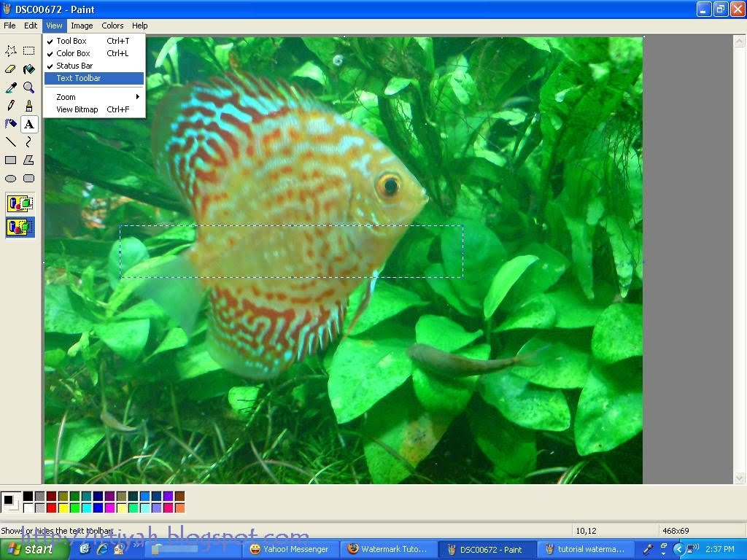Select the Ellipse tool

10,179
